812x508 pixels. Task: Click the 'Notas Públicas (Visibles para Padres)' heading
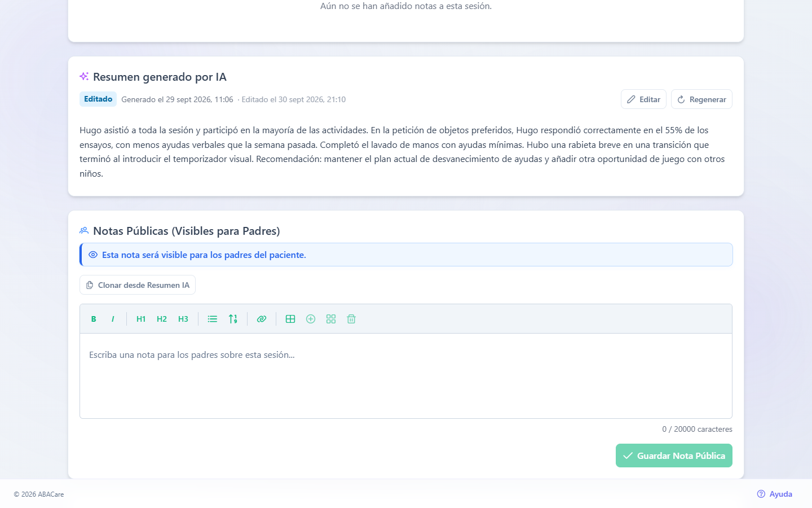pos(187,231)
